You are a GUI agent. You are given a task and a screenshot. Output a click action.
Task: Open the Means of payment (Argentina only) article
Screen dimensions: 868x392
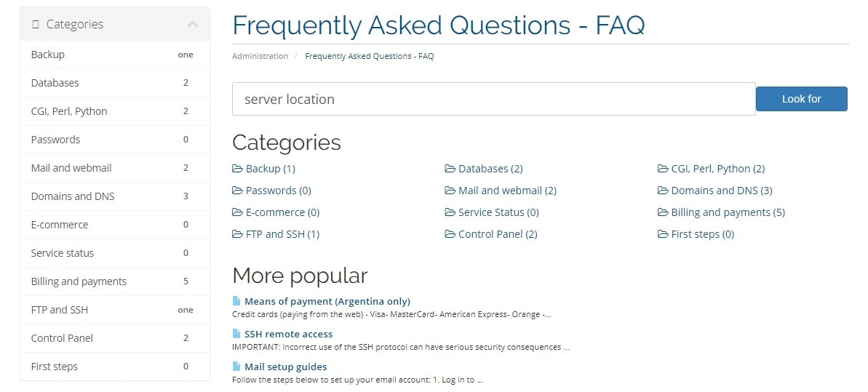click(327, 301)
